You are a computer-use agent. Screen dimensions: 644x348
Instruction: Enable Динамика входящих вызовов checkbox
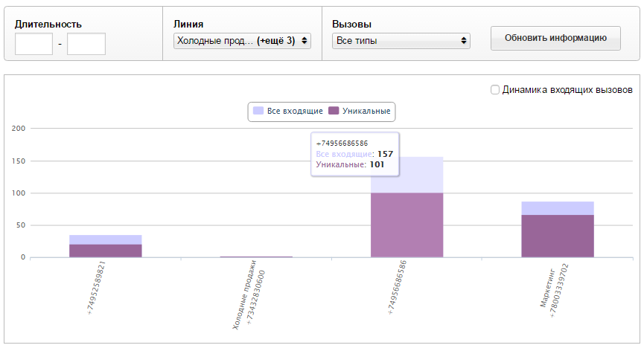(495, 89)
